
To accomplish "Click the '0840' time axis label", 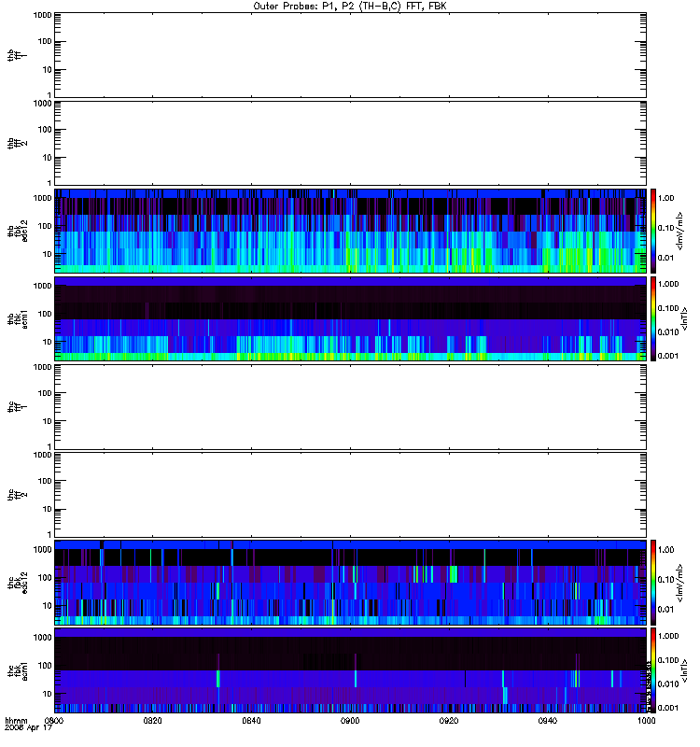I will pos(251,720).
